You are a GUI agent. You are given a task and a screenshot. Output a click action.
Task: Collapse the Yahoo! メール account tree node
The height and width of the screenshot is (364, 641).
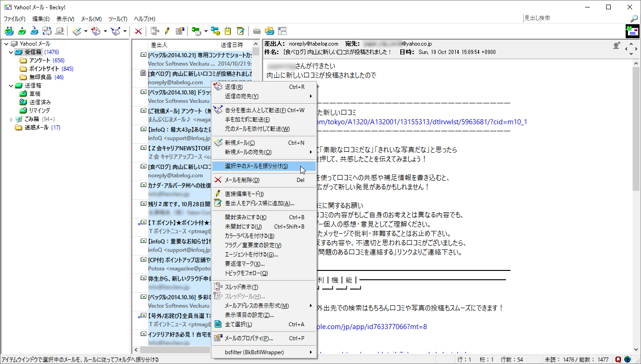pos(6,44)
